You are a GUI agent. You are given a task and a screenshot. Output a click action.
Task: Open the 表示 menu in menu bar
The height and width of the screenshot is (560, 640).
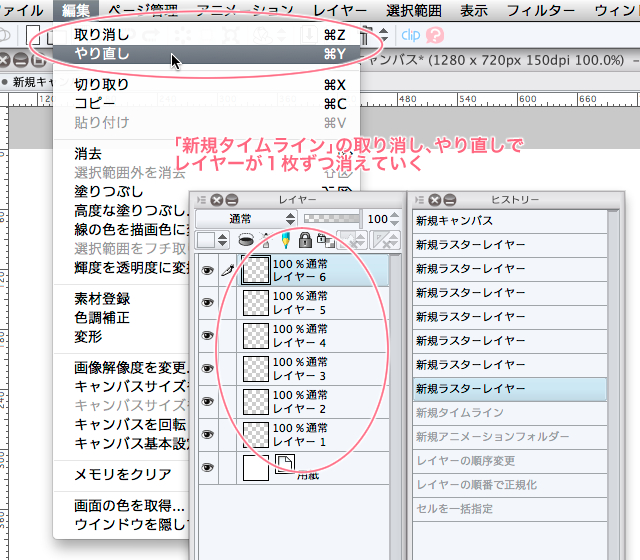coord(474,11)
